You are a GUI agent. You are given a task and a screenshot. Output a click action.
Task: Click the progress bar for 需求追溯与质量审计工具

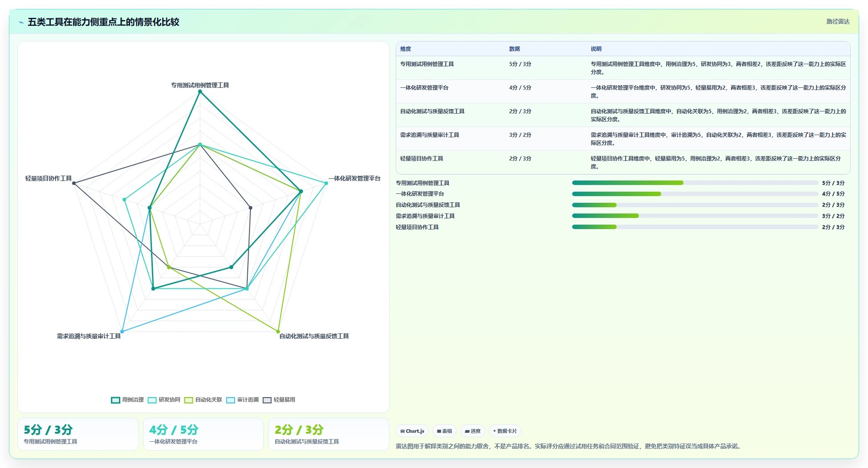coord(695,216)
